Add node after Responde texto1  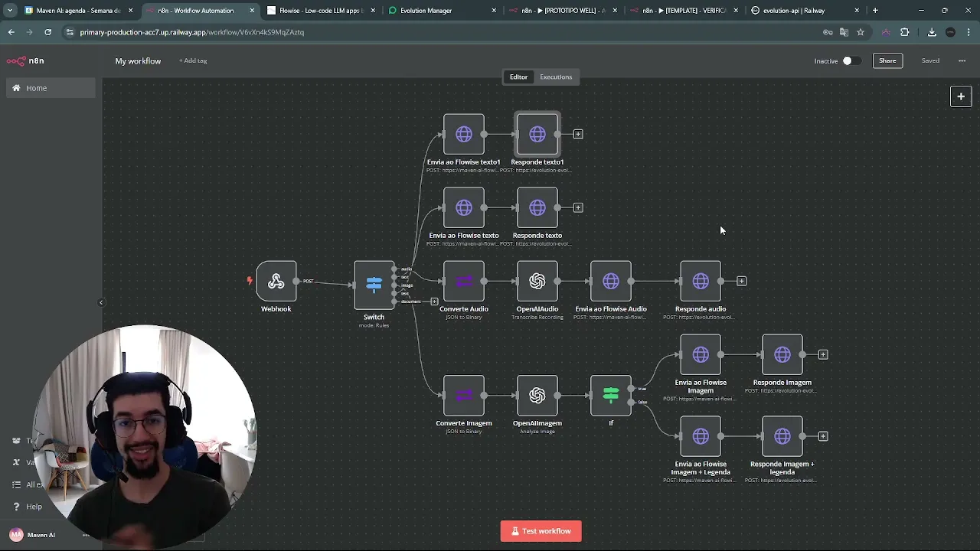click(578, 134)
